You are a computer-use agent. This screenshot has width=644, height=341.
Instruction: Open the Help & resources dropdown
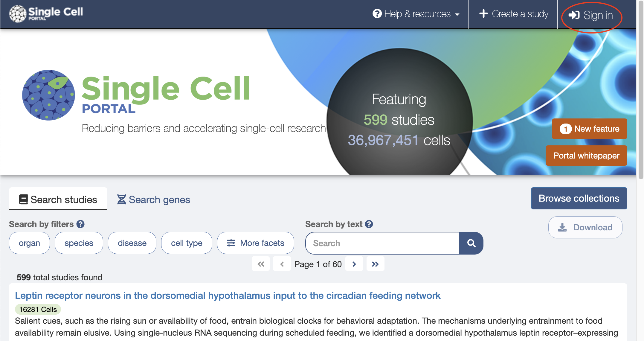(x=416, y=14)
